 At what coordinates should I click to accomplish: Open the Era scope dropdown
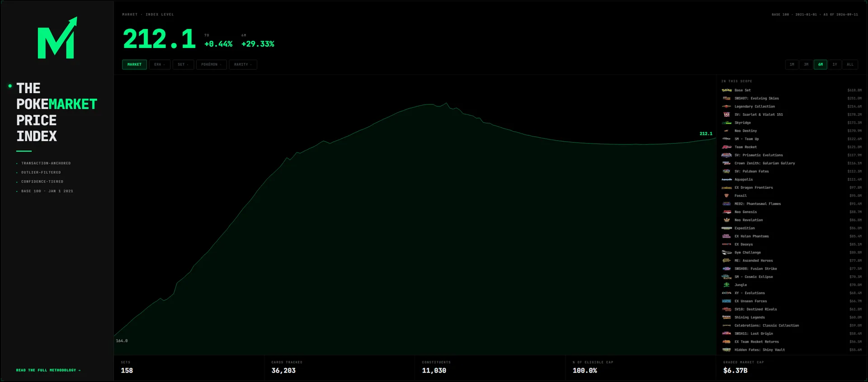click(160, 65)
